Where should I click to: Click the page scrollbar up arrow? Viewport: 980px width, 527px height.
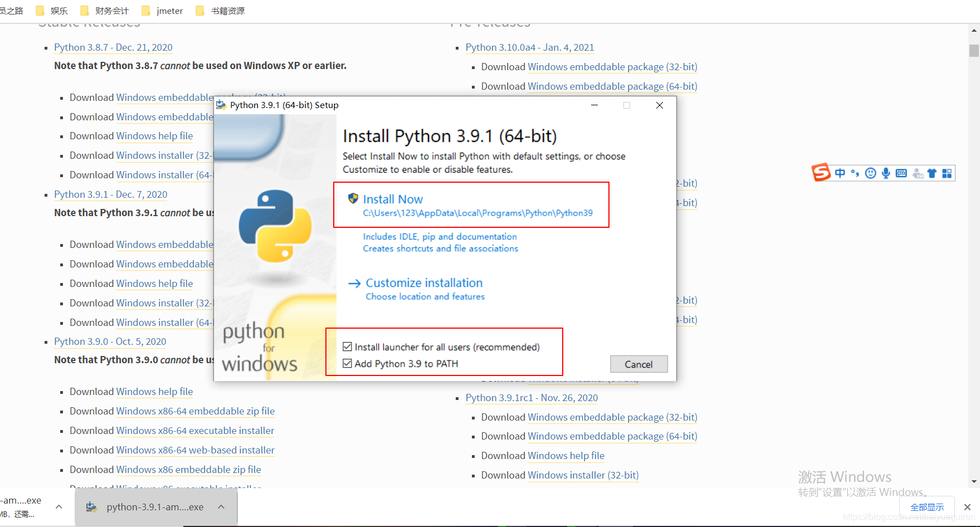(974, 31)
